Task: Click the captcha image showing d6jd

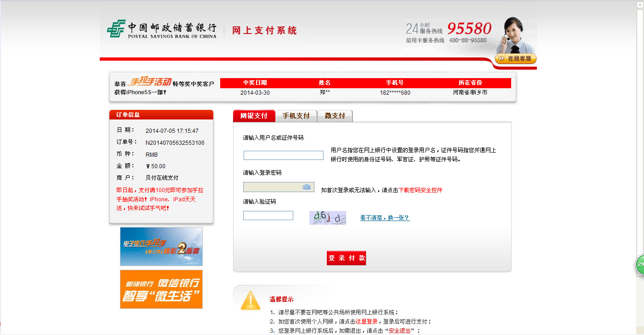Action: [327, 217]
